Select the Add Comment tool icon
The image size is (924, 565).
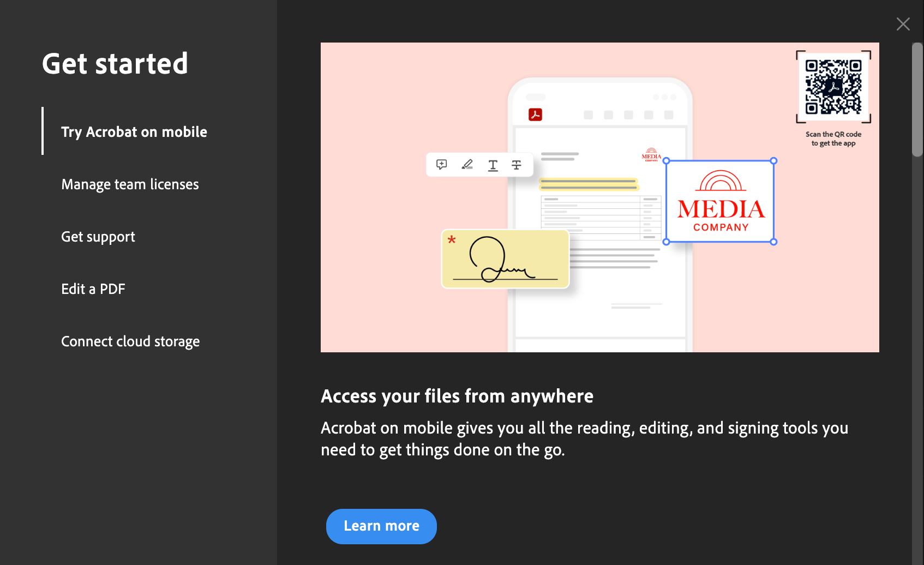441,165
